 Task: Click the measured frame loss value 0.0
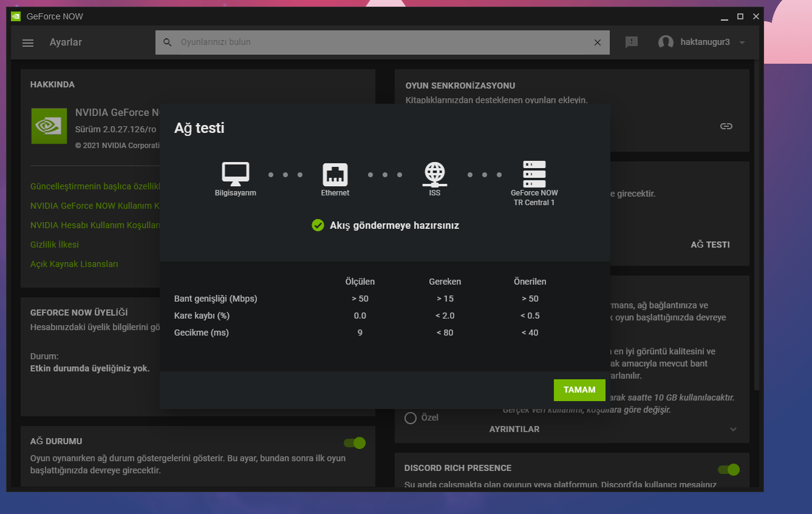(x=360, y=316)
